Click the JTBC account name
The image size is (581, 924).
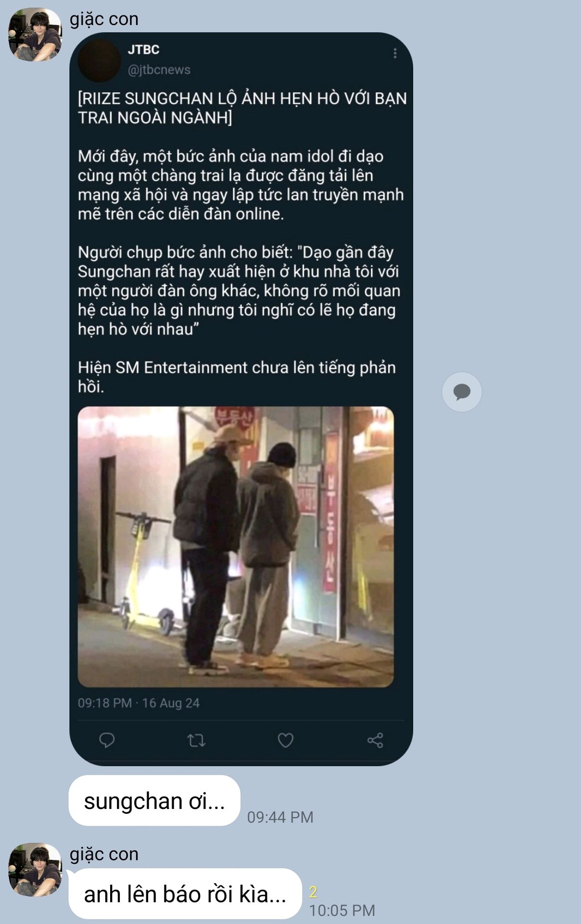click(x=143, y=50)
